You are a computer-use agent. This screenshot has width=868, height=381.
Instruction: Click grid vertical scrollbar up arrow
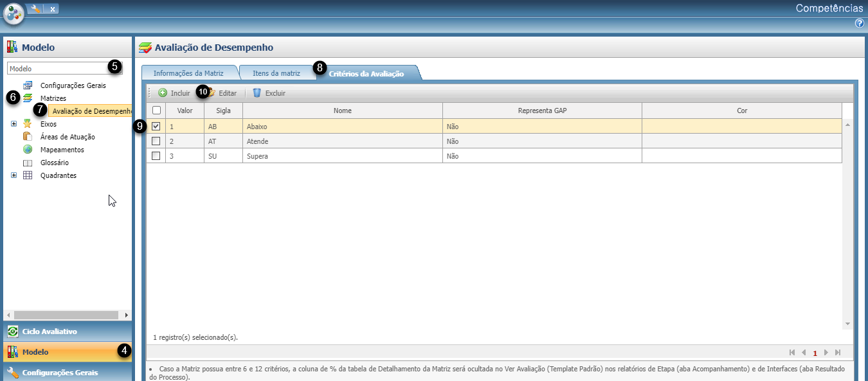847,124
